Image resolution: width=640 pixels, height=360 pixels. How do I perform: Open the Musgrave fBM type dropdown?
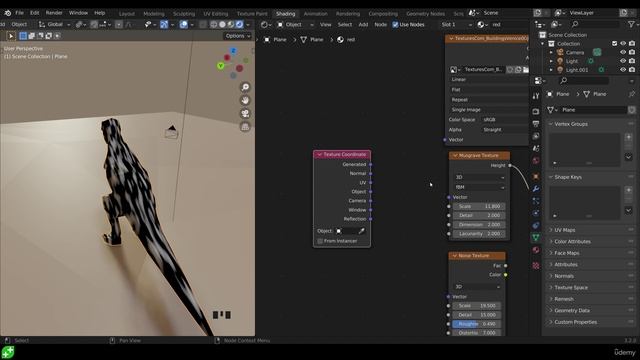coord(479,187)
